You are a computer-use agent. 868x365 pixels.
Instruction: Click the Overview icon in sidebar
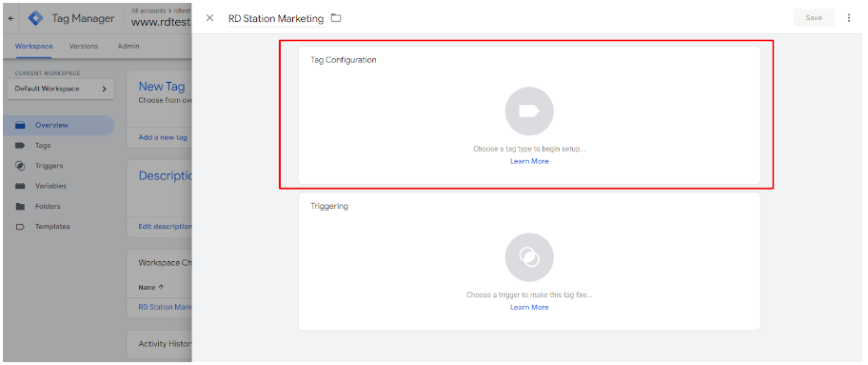[21, 126]
